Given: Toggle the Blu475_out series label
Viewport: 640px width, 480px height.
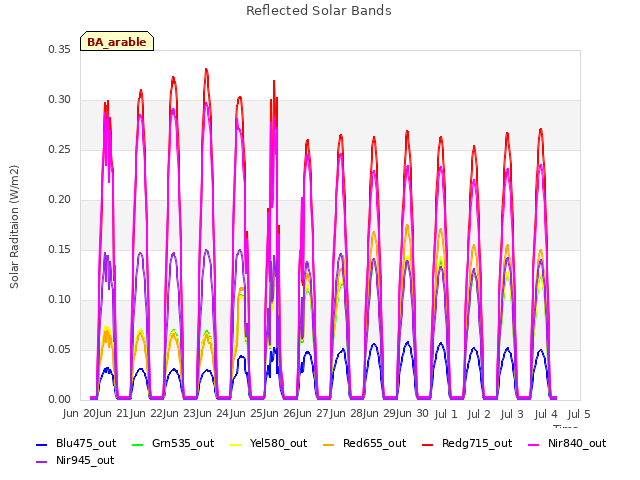Looking at the screenshot, I should pyautogui.click(x=86, y=444).
